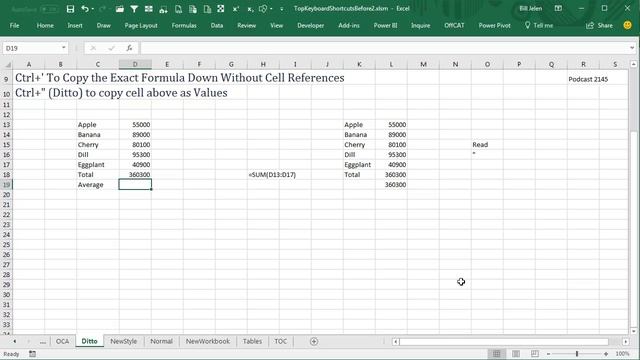
Task: Click the Podcast 2145 cell
Action: point(588,79)
